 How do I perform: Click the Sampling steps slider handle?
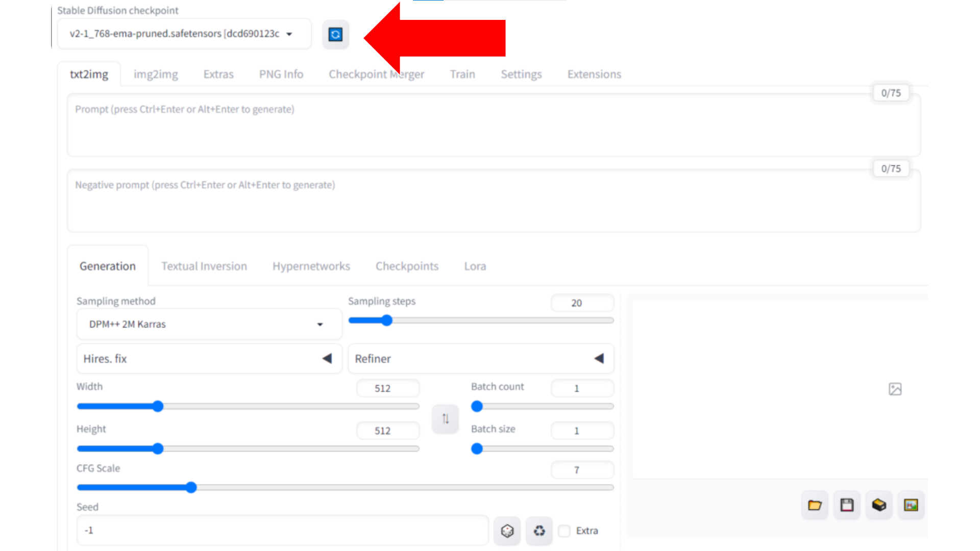coord(387,320)
